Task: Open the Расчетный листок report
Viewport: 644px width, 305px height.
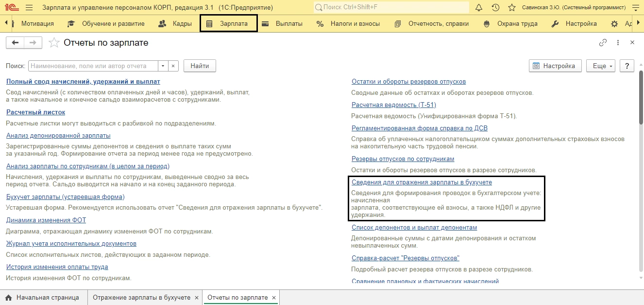Action: pos(35,112)
